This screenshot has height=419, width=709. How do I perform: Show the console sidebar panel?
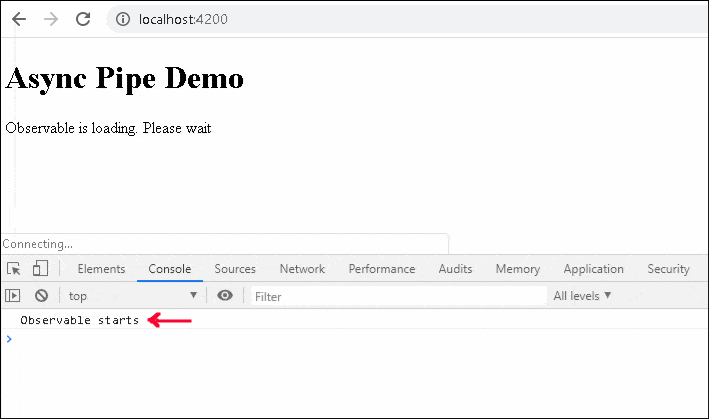(13, 296)
